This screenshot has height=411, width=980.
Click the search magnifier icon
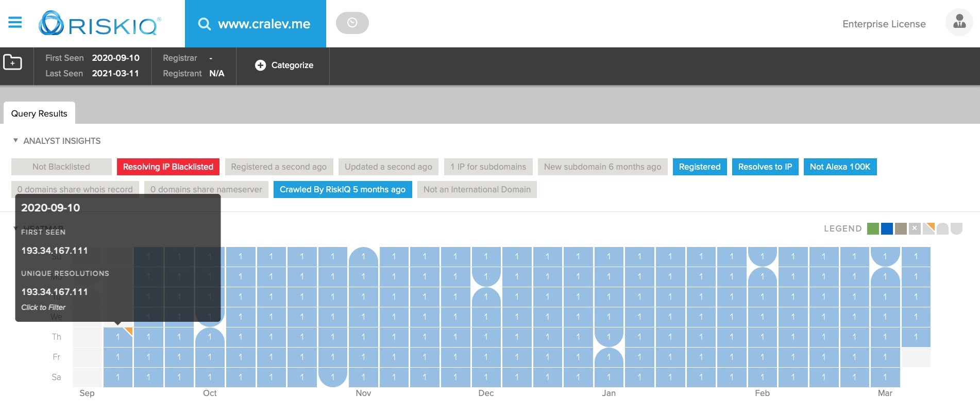click(205, 24)
